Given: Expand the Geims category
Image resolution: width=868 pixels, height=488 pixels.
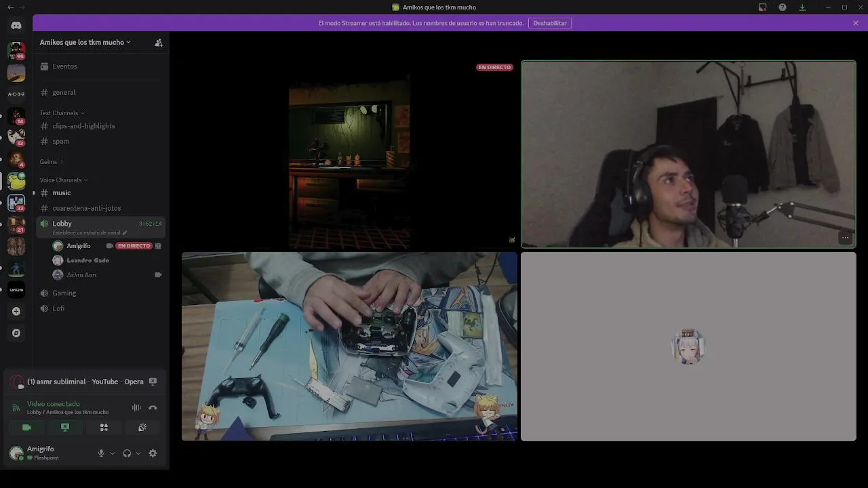Looking at the screenshot, I should pos(51,162).
